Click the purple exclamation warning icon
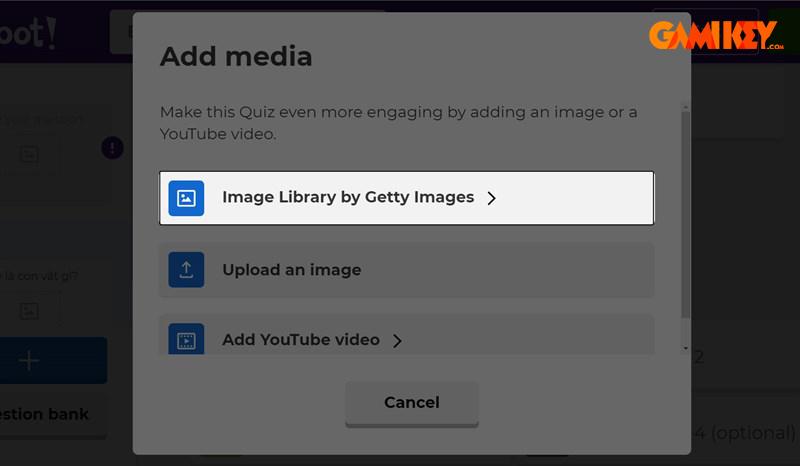Viewport: 800px width, 466px height. (x=112, y=148)
